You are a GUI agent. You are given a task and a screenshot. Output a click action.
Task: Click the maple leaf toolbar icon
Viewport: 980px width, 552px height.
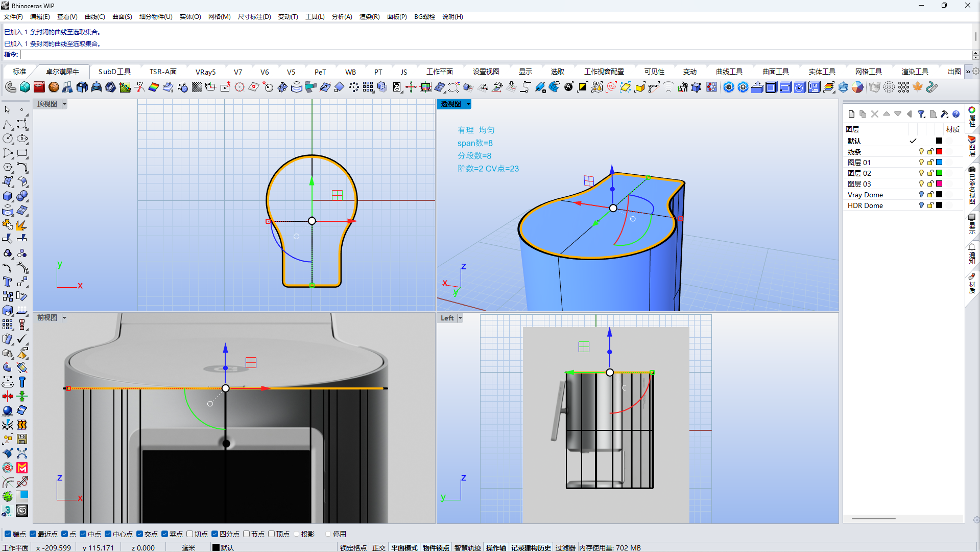tap(918, 87)
